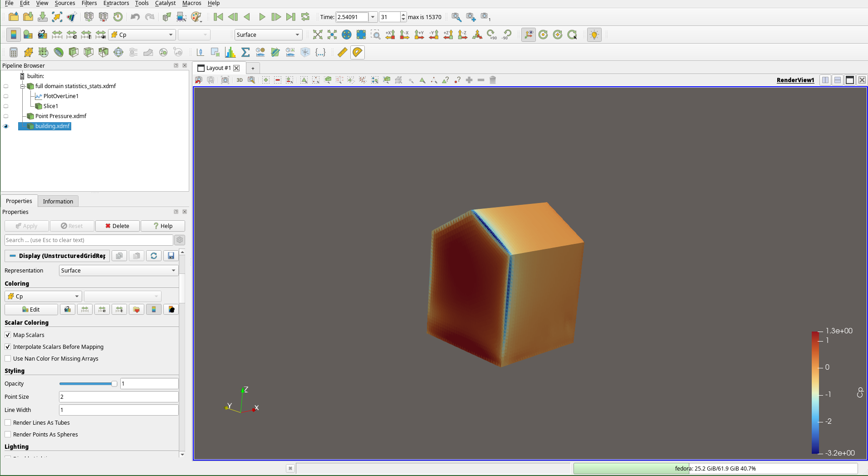This screenshot has height=476, width=868.
Task: Click the Light Kit bulb icon
Action: coord(594,35)
